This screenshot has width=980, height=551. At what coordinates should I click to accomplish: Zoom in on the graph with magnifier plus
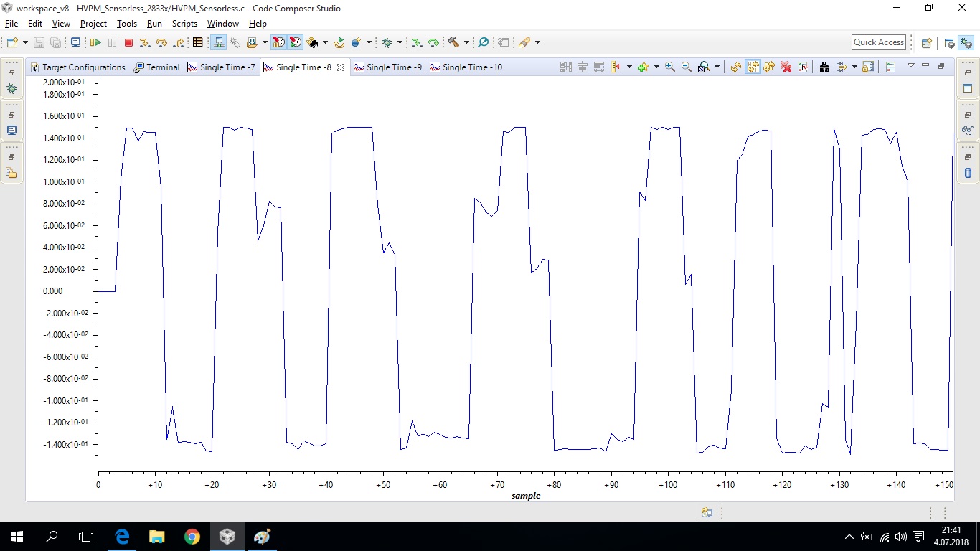coord(670,67)
